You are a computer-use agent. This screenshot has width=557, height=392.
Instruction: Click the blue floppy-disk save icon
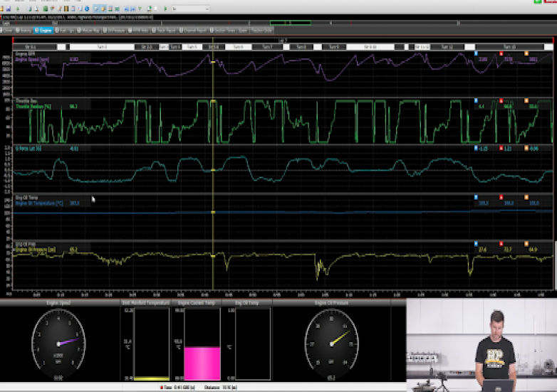(x=9, y=9)
